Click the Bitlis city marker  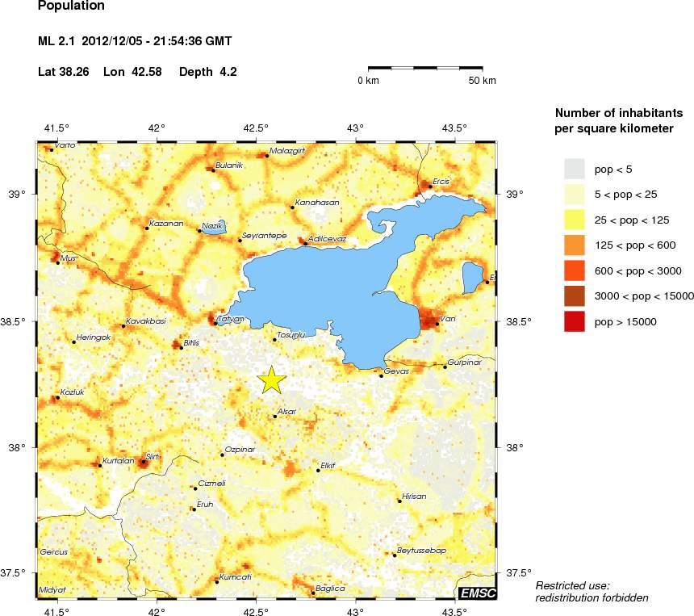coord(178,346)
